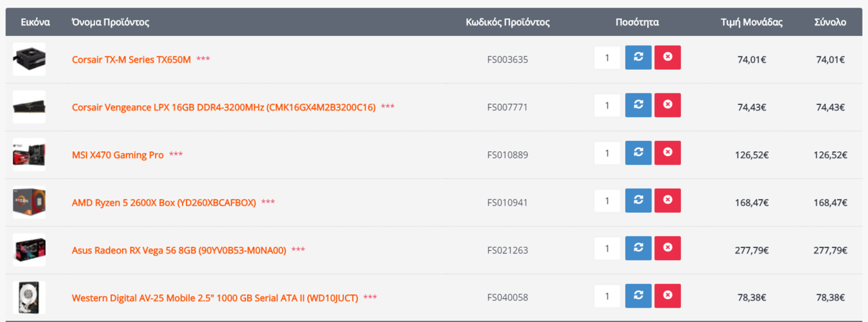Update Western Digital AV-25 quantity
The height and width of the screenshot is (322, 868).
pyautogui.click(x=638, y=296)
